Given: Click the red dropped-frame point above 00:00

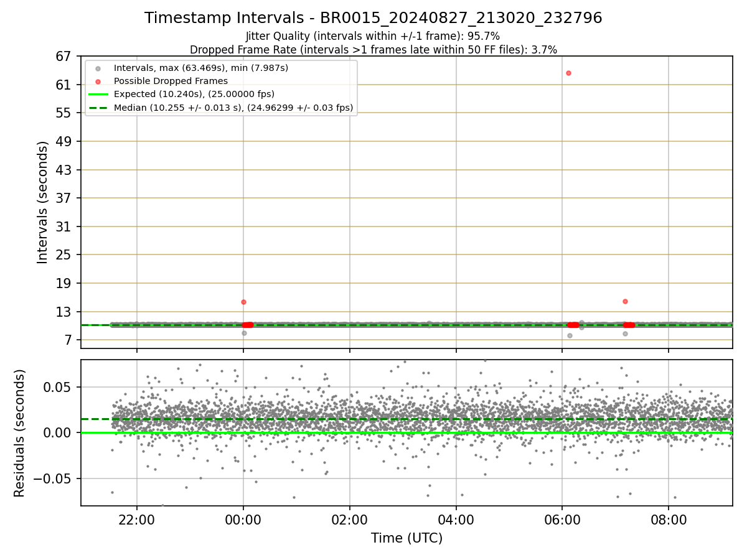Looking at the screenshot, I should 243,302.
